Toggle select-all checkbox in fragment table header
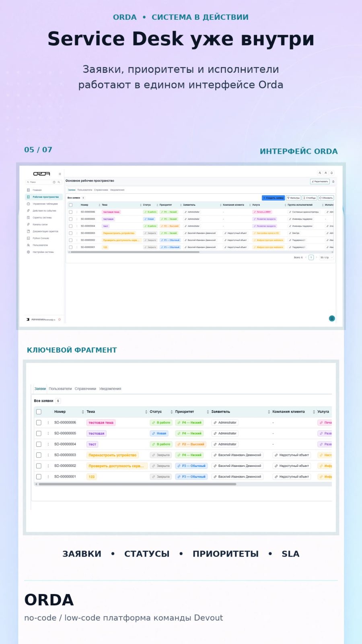 point(39,412)
